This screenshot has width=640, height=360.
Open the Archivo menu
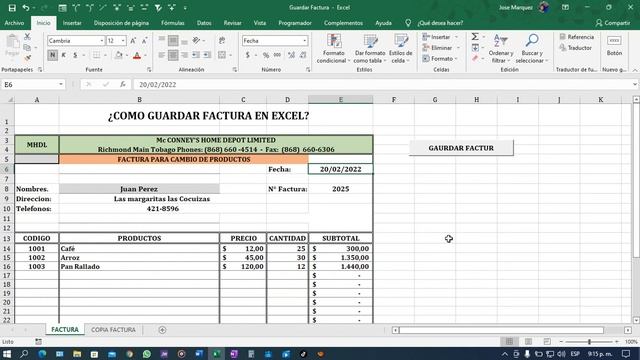click(14, 23)
